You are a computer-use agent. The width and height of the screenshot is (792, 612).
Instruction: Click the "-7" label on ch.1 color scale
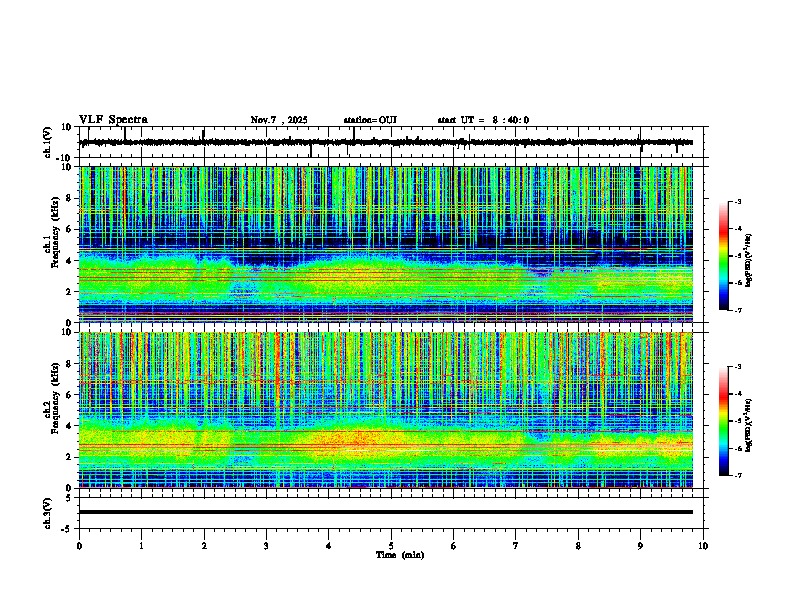[738, 310]
